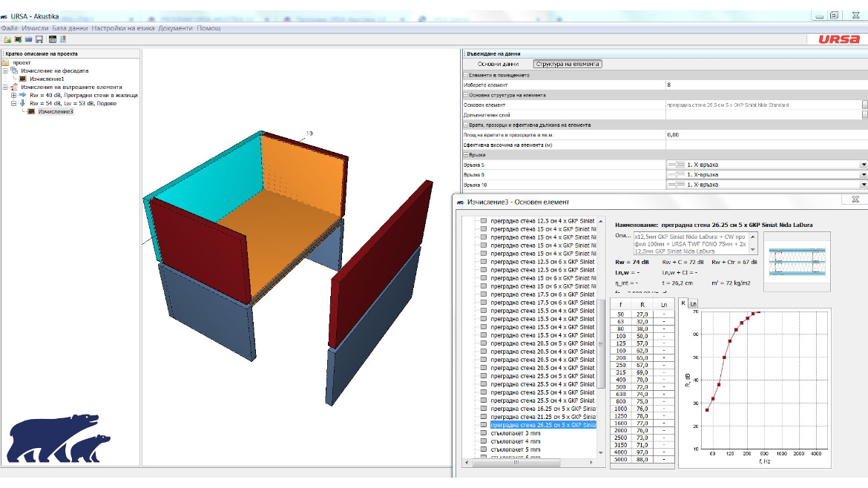Image resolution: width=868 pixels, height=488 pixels.
Task: Switch chart to Ln tab
Action: pos(693,304)
